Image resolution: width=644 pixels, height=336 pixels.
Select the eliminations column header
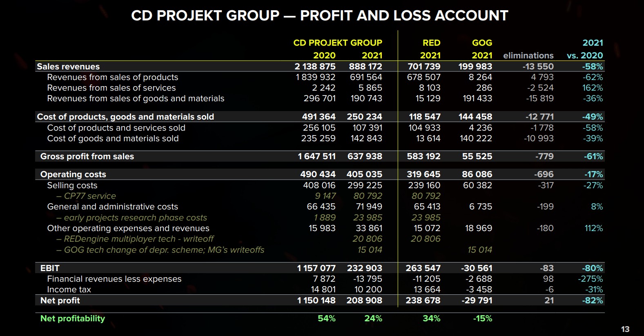pyautogui.click(x=528, y=56)
